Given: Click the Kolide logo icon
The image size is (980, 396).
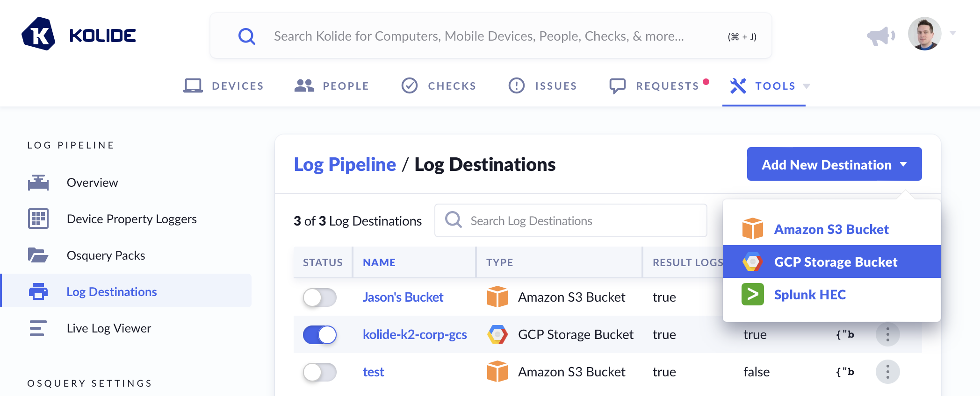Looking at the screenshot, I should point(38,34).
